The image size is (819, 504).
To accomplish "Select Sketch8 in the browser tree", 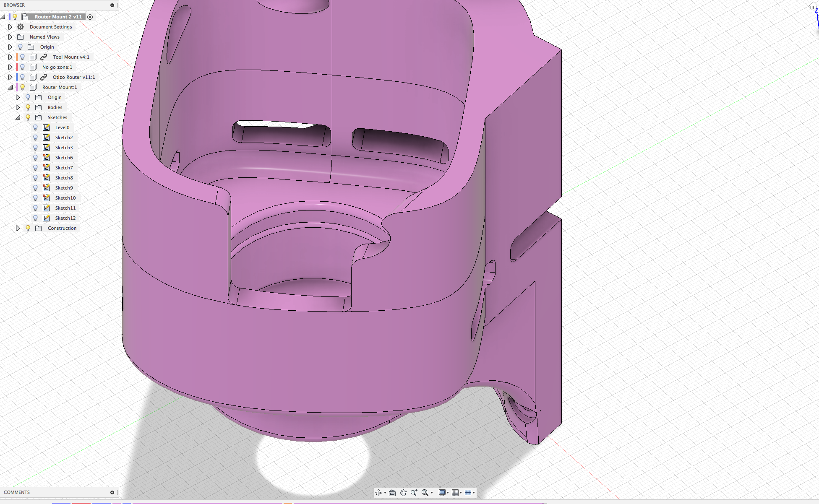I will (64, 178).
